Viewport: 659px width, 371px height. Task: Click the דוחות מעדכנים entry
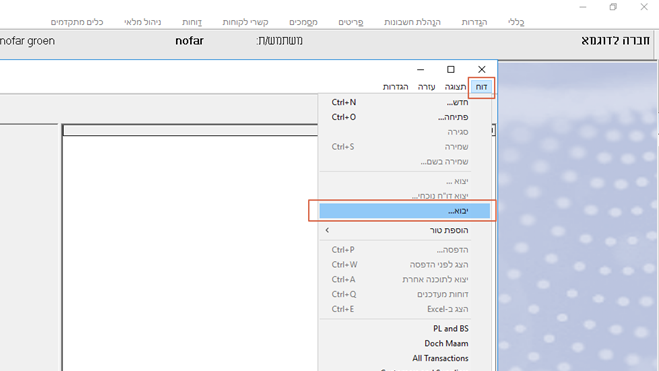tap(405, 294)
